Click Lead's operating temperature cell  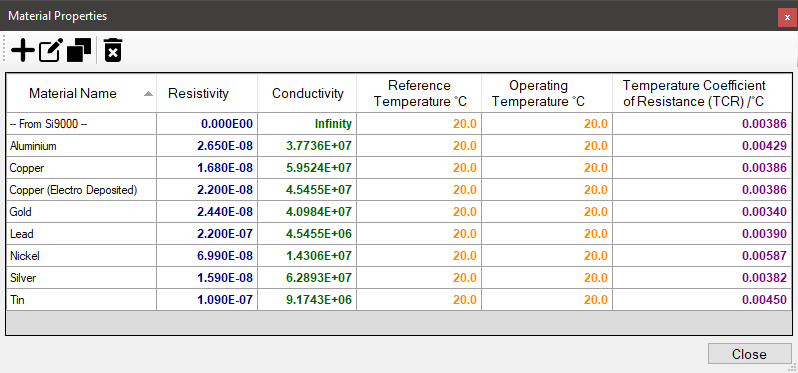pyautogui.click(x=547, y=234)
